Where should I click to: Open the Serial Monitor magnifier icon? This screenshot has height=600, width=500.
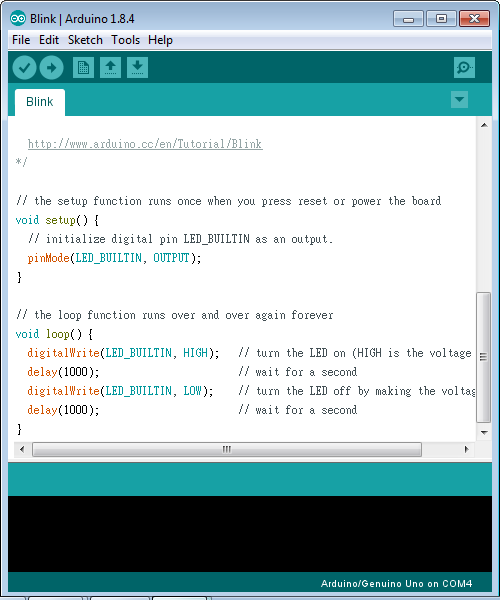pos(464,68)
